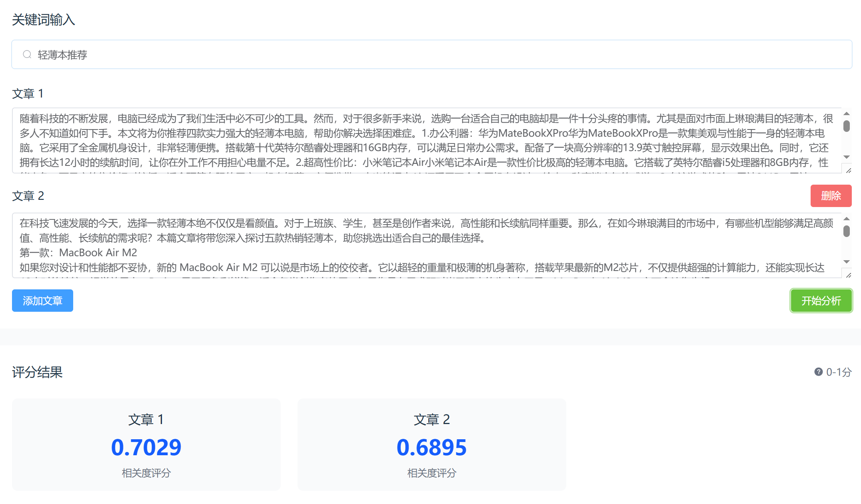This screenshot has width=861, height=504.
Task: Click the 0.6895 relevance score
Action: (x=431, y=447)
